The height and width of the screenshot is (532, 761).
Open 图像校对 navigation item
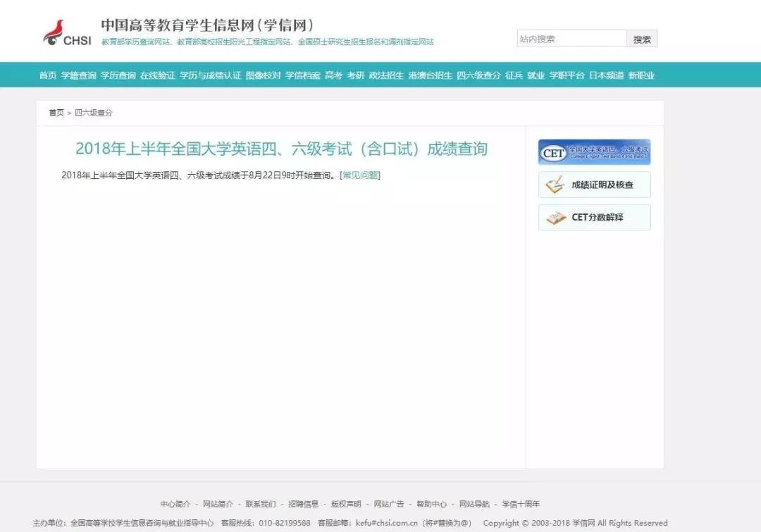(263, 75)
